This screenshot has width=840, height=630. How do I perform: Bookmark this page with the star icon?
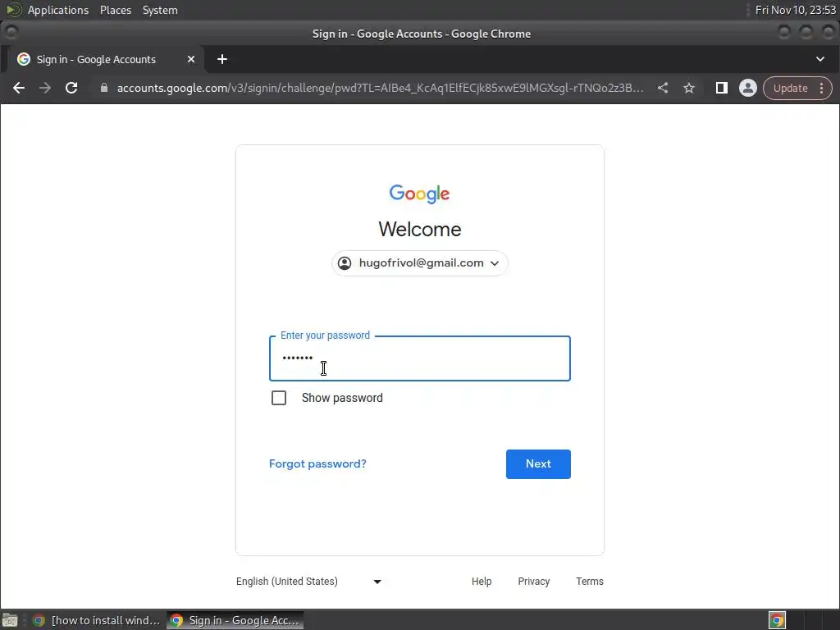(x=689, y=88)
